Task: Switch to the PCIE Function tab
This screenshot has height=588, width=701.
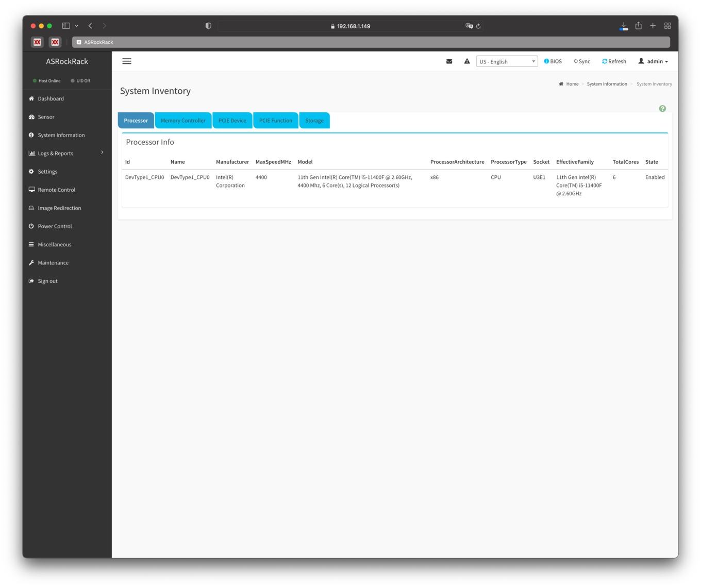Action: pyautogui.click(x=276, y=121)
